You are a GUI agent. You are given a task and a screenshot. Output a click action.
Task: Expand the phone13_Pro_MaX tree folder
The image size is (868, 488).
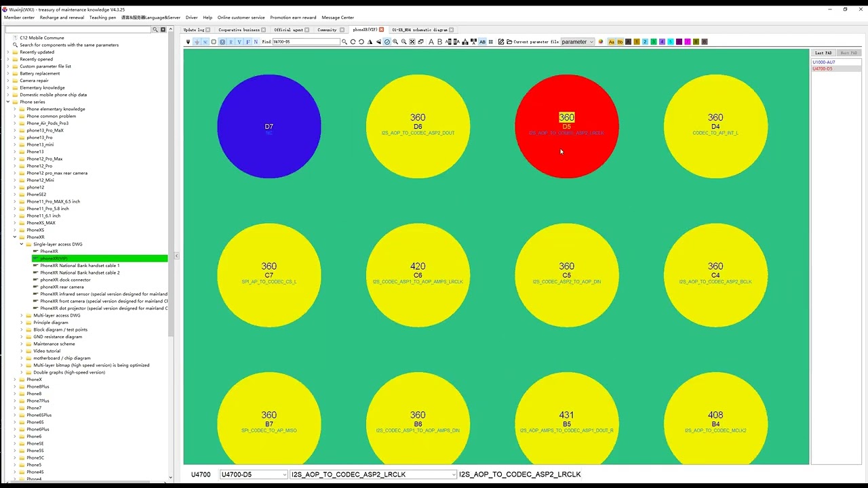pos(14,130)
